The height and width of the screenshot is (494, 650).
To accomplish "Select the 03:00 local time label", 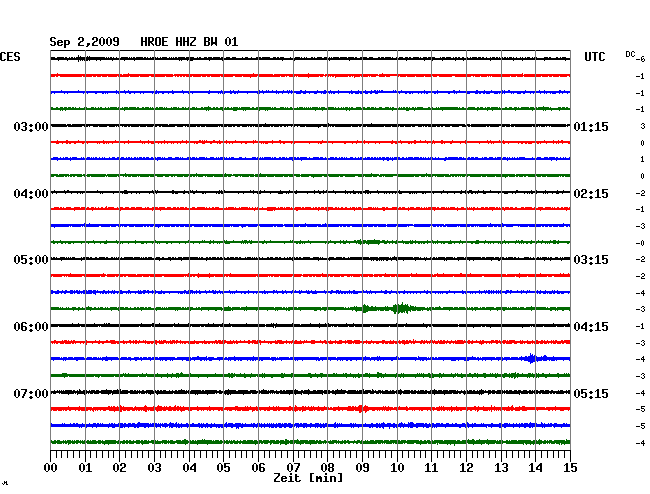I will 31,126.
